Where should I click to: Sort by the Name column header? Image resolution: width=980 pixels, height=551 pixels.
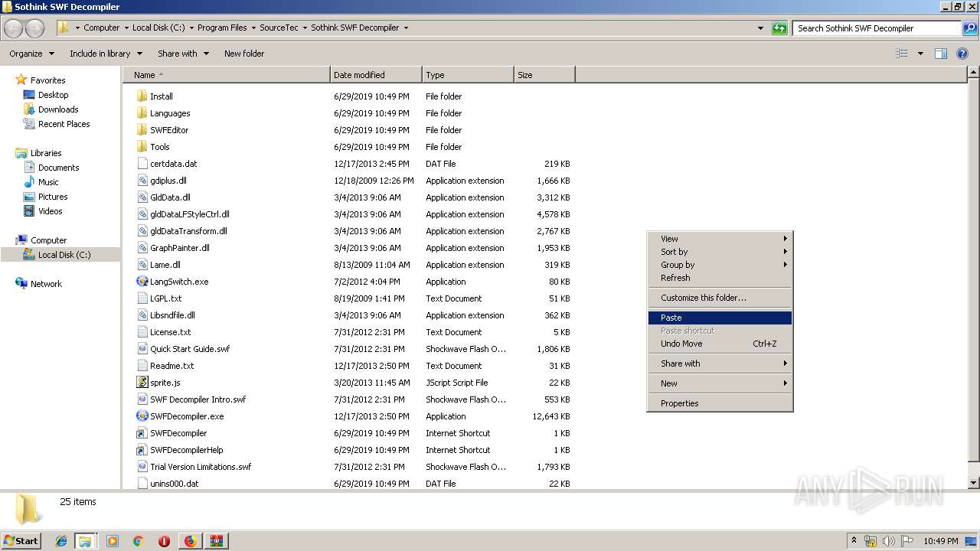227,75
